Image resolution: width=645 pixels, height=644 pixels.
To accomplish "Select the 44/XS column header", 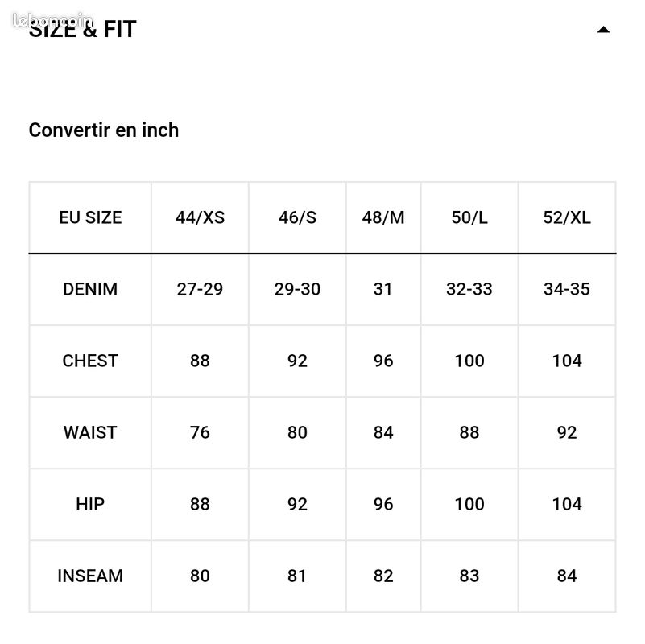I will tap(199, 217).
